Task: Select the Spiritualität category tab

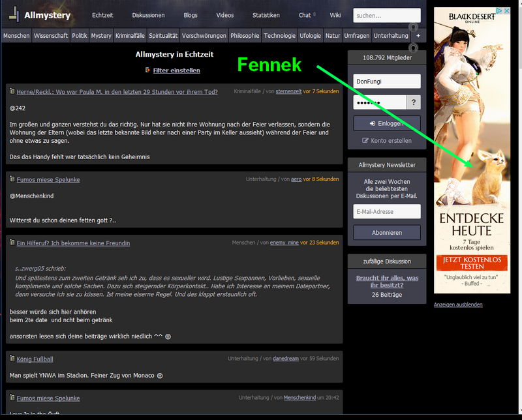Action: coord(163,36)
